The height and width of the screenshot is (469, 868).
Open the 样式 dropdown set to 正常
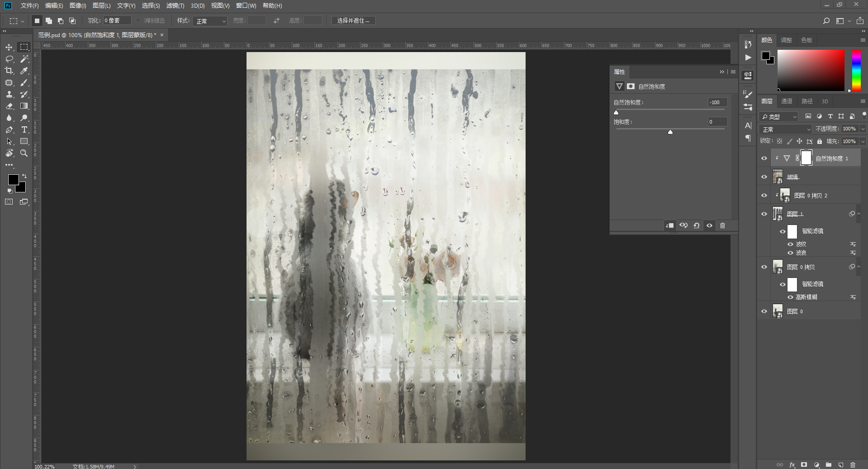point(210,21)
